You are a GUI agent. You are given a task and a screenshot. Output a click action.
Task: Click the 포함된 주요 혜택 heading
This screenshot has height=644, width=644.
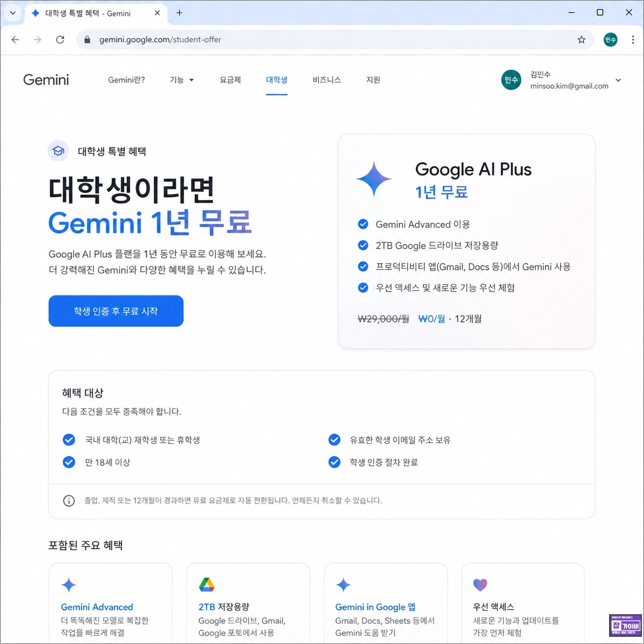85,545
